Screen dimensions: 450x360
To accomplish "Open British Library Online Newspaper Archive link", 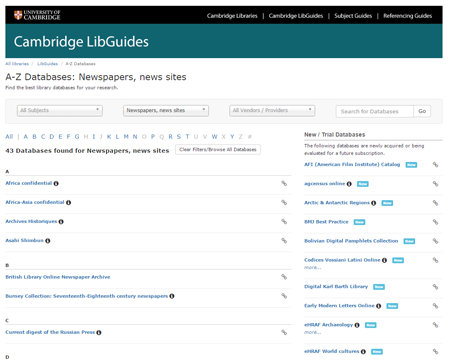I will tap(58, 277).
